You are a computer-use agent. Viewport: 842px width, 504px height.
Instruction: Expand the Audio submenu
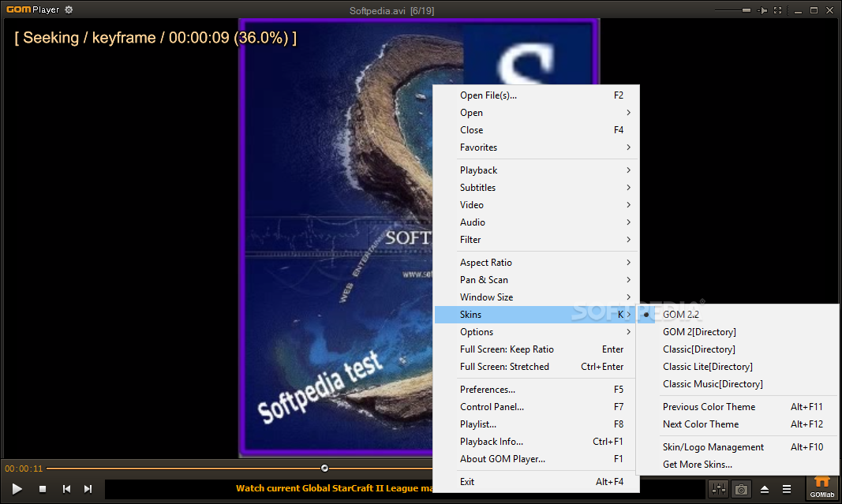[x=536, y=222]
